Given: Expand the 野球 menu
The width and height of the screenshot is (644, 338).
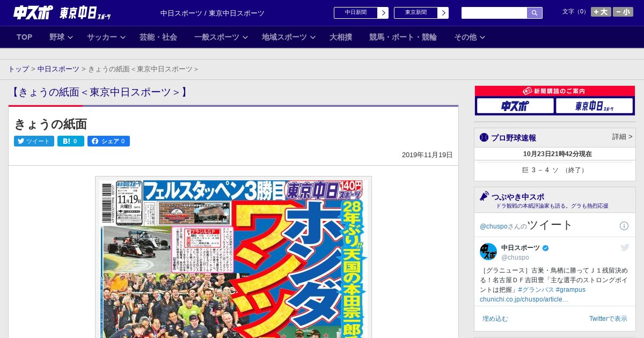Looking at the screenshot, I should tap(61, 37).
